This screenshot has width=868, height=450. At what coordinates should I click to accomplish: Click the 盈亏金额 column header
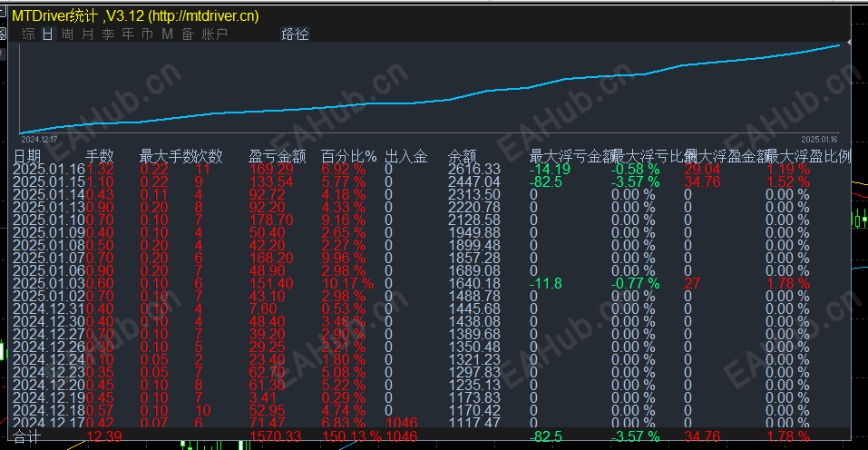point(278,157)
